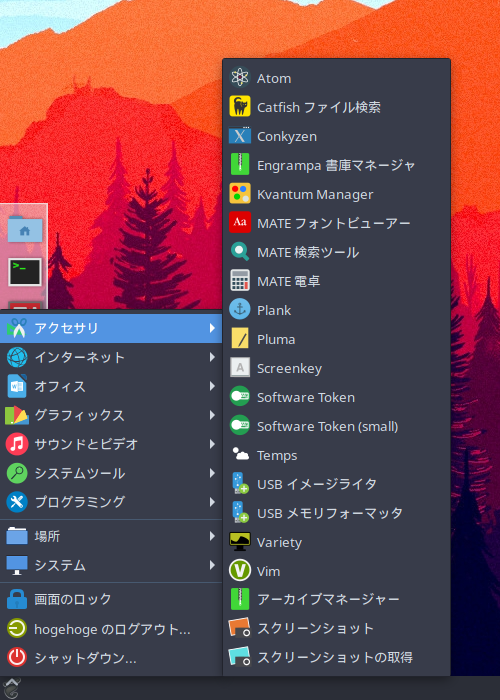The height and width of the screenshot is (700, 500).
Task: Select シャットダウン...
Action: click(111, 658)
